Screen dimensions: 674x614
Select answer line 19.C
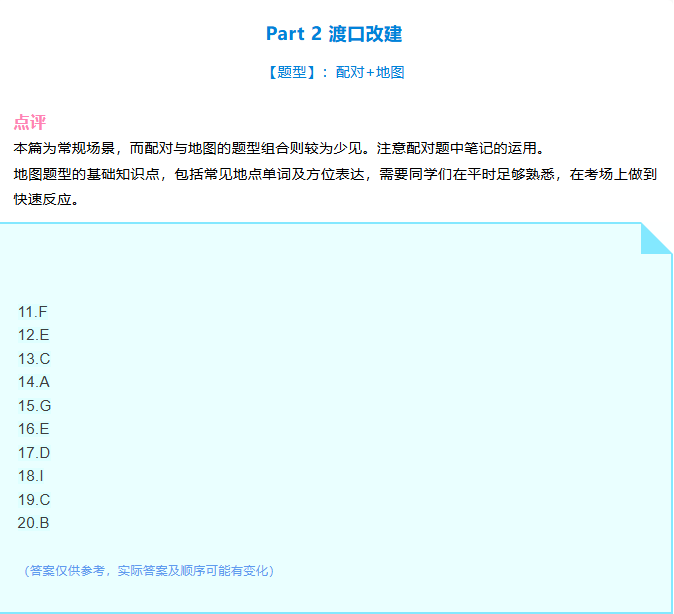pos(34,500)
